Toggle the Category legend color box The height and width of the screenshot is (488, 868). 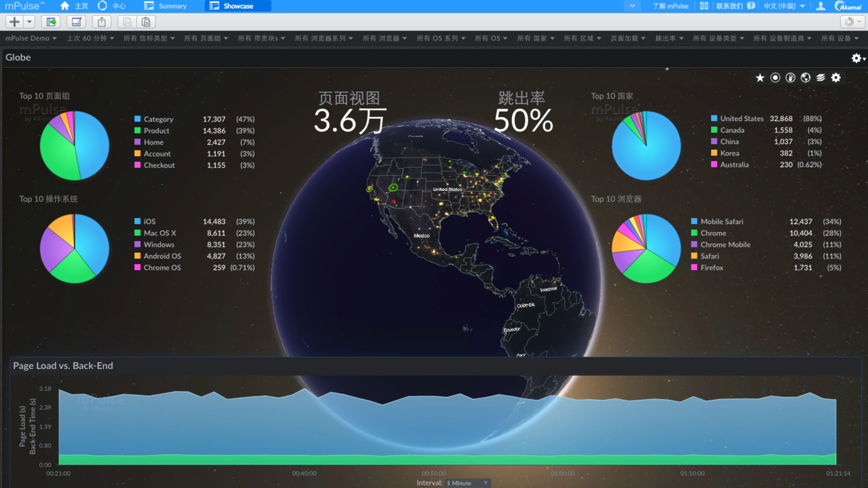click(137, 119)
